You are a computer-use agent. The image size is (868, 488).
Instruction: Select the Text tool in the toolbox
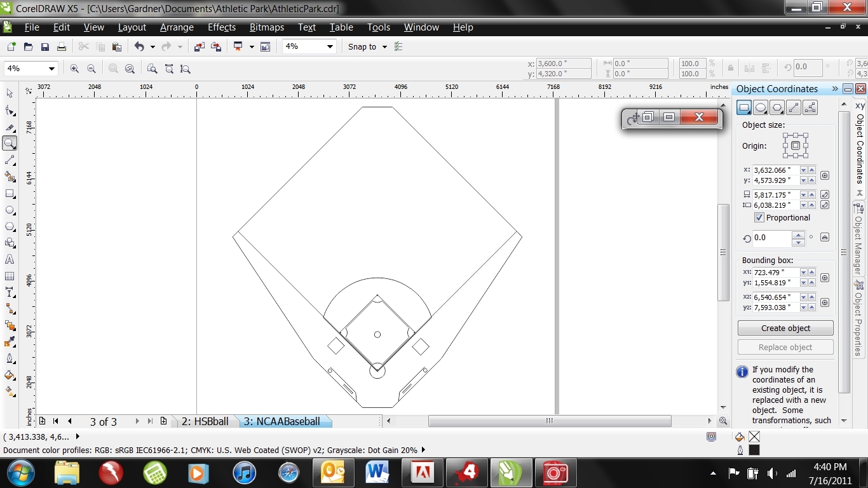coord(10,260)
